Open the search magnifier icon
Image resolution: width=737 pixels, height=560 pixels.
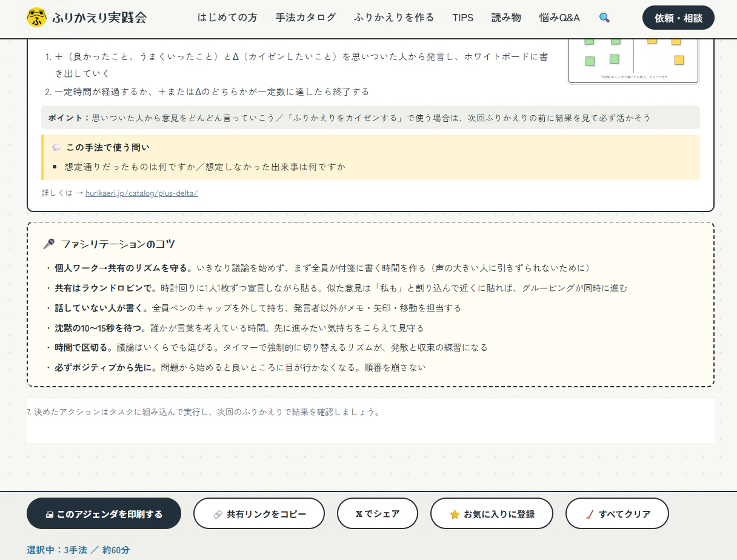click(604, 18)
